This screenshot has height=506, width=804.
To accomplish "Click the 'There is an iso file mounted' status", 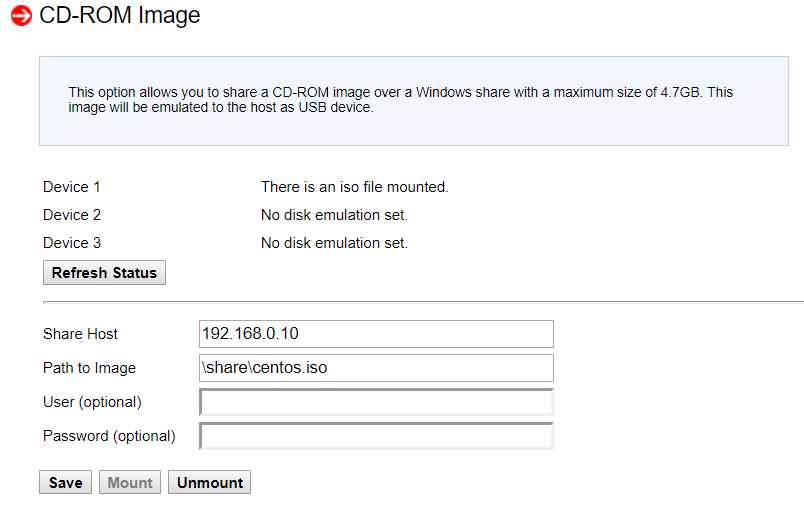I will 354,187.
